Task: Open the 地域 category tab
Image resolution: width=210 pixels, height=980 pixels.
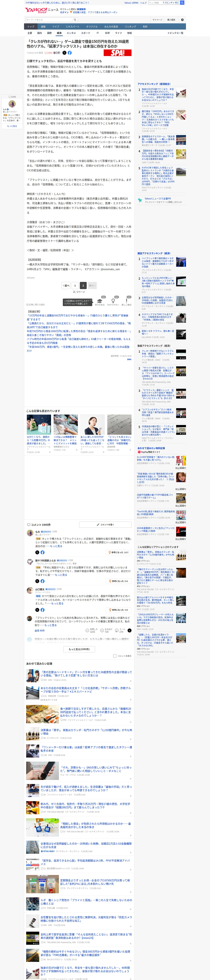Action: click(130, 33)
